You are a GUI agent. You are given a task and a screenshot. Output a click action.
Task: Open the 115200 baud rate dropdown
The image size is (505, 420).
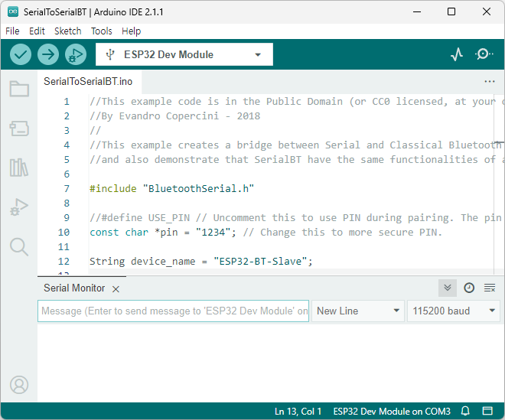[x=454, y=311]
